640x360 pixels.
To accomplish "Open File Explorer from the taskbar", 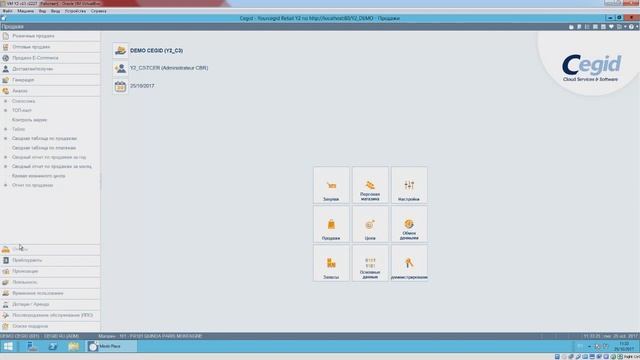I will 73,347.
